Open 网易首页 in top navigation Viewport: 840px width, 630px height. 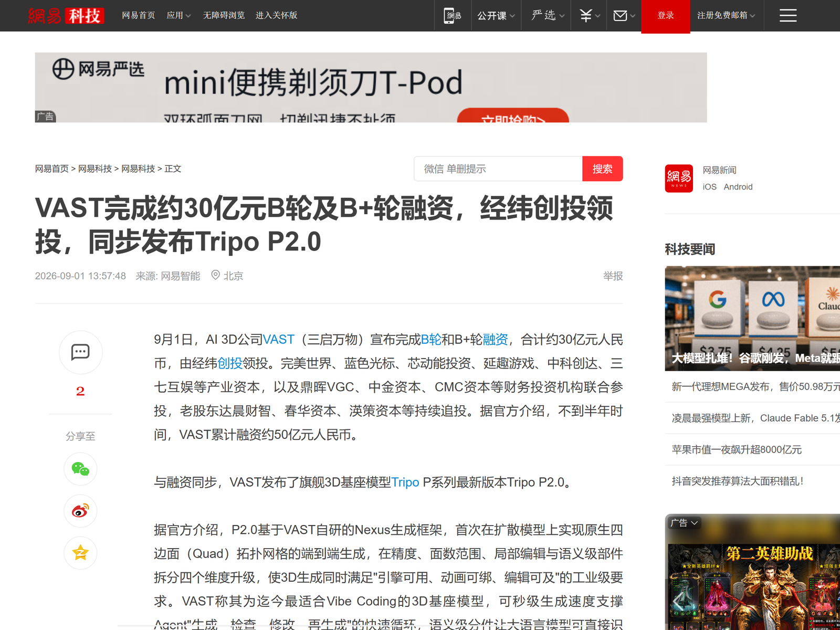(139, 16)
